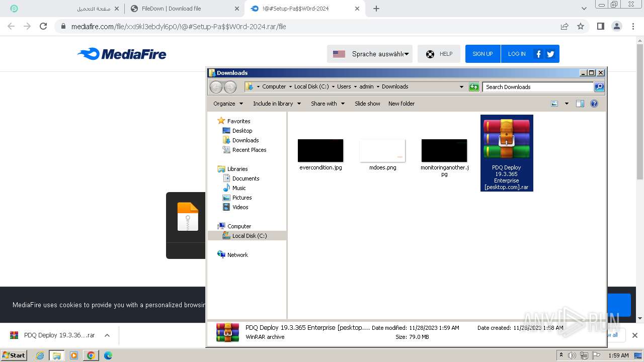Click the browser Back arrow icon
Screen dimensions: 644x362
(x=11, y=26)
